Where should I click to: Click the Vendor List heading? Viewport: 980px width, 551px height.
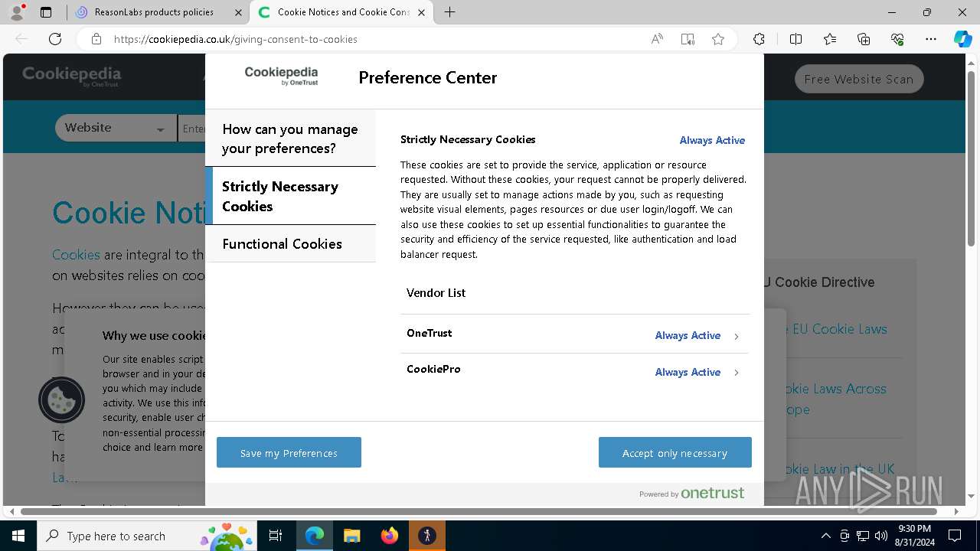(x=436, y=292)
